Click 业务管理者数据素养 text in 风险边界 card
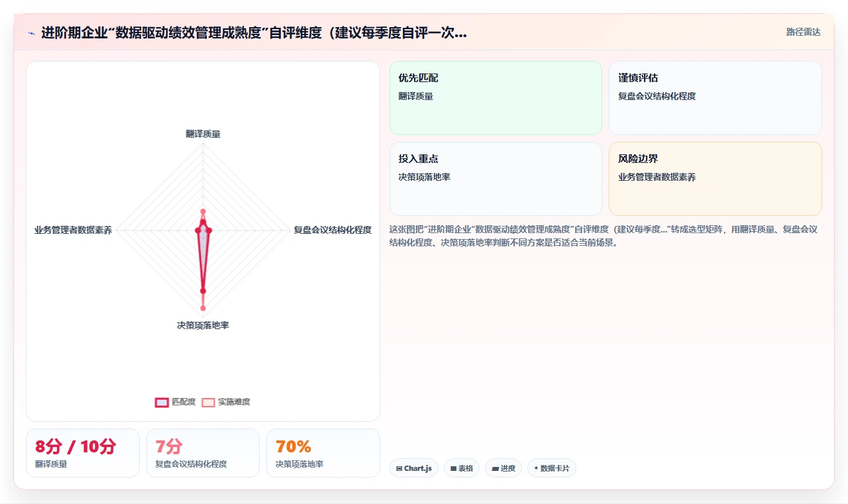Viewport: 848px width, 504px height. [x=657, y=177]
